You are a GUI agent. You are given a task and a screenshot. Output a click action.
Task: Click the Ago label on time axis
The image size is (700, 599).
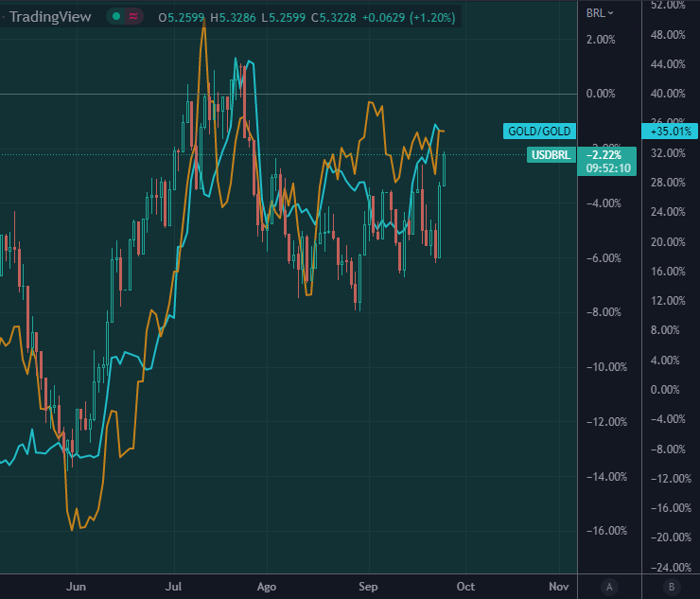269,587
